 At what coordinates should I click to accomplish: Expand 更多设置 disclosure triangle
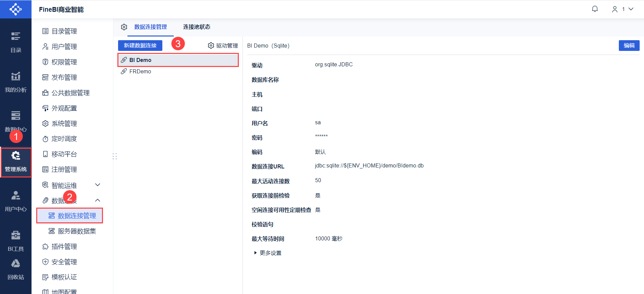pos(255,253)
